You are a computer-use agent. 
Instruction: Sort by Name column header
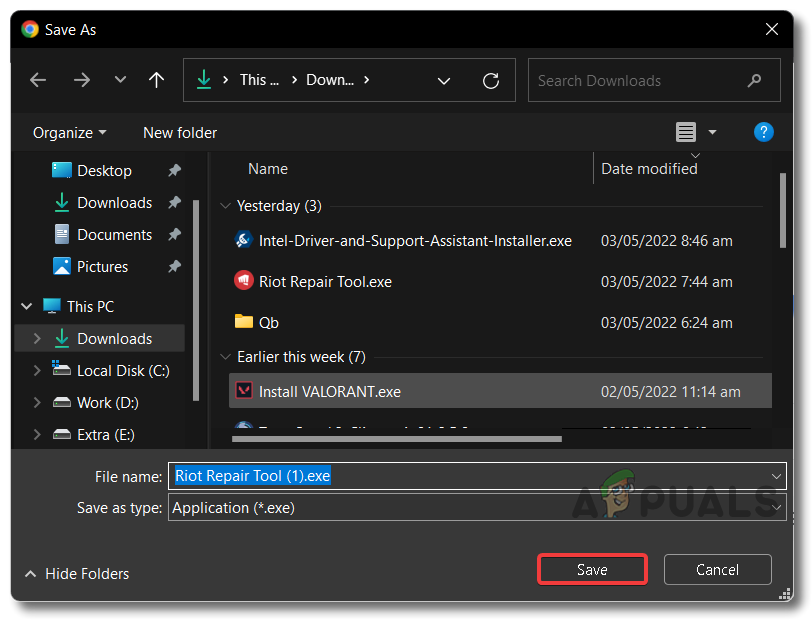click(268, 169)
